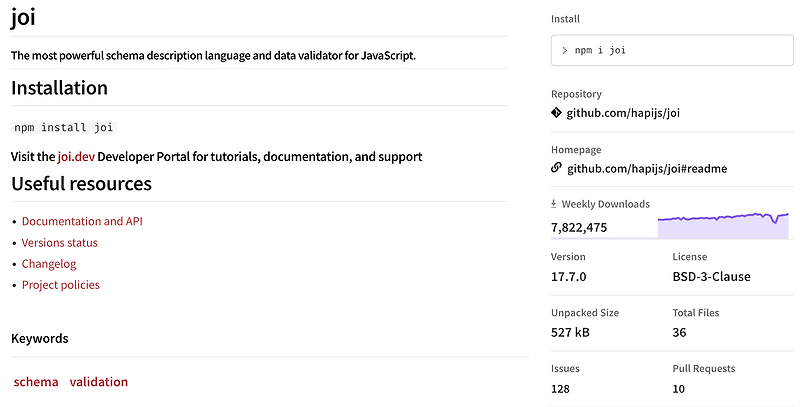
Task: Copy the 'npm i joi' install command
Action: click(x=606, y=49)
